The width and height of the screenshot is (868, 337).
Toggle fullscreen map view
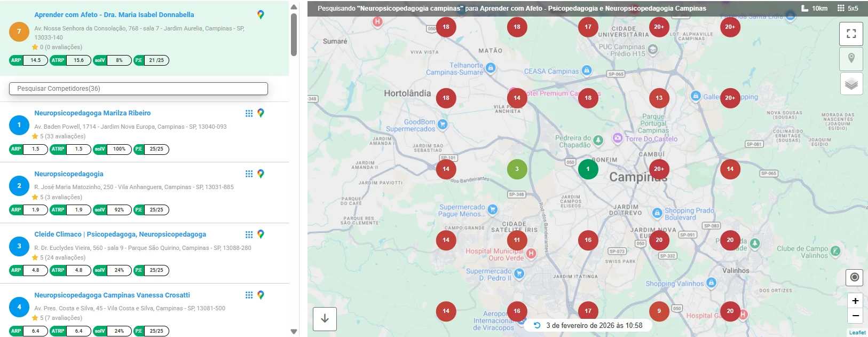(x=851, y=34)
